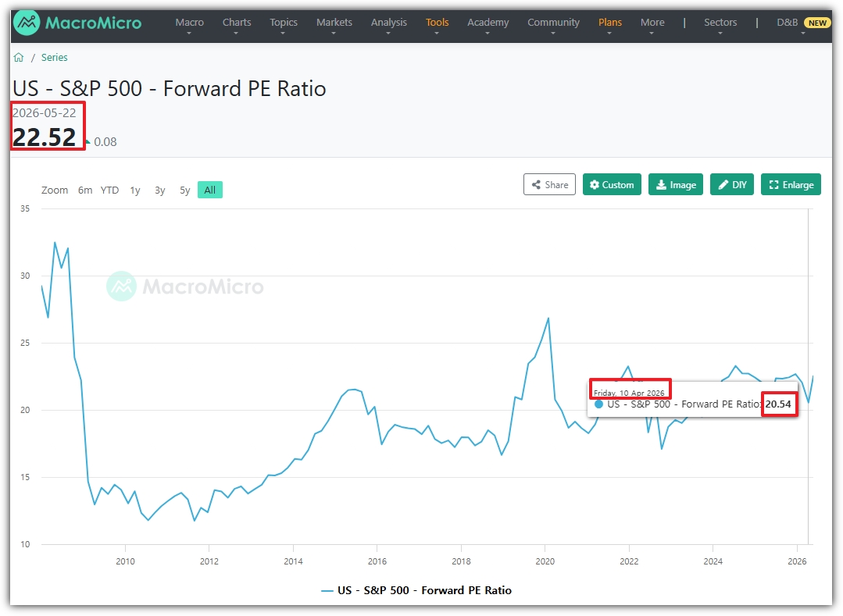Click the Share button
The width and height of the screenshot is (843, 616).
[549, 185]
